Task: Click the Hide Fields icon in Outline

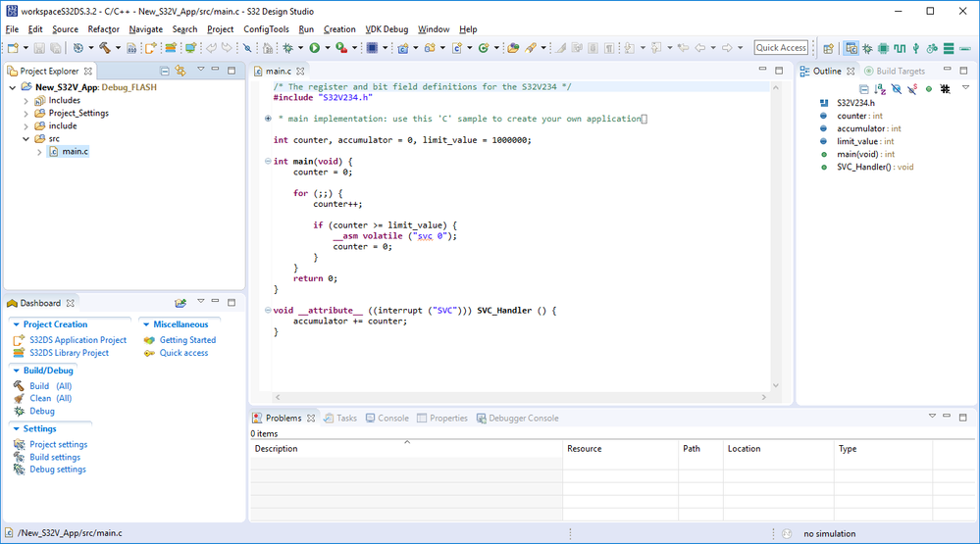Action: pyautogui.click(x=897, y=88)
